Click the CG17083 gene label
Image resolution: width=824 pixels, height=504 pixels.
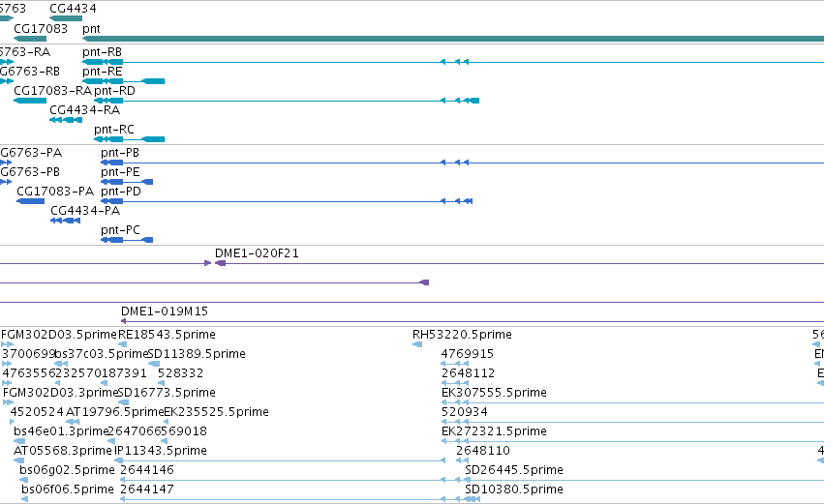[x=41, y=29]
